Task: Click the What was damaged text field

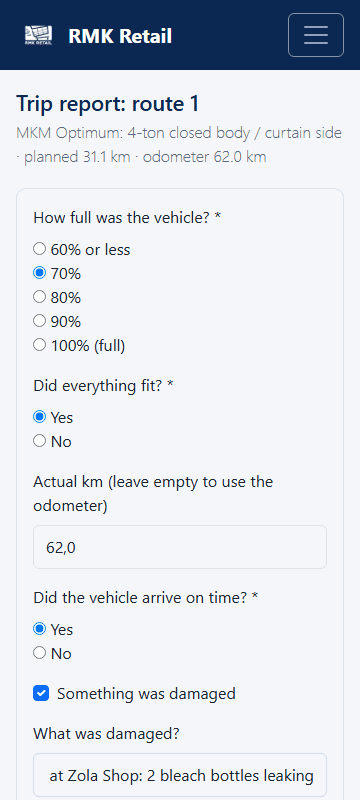Action: click(x=180, y=775)
